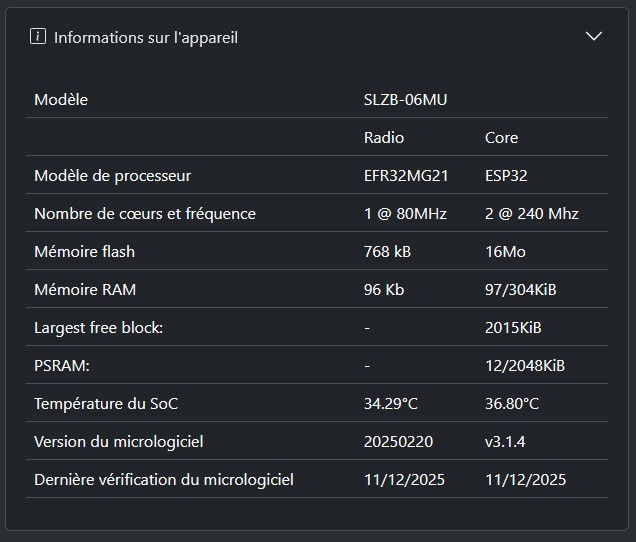Select the 16Mo flash memory value
Image resolution: width=636 pixels, height=542 pixels.
(x=505, y=252)
